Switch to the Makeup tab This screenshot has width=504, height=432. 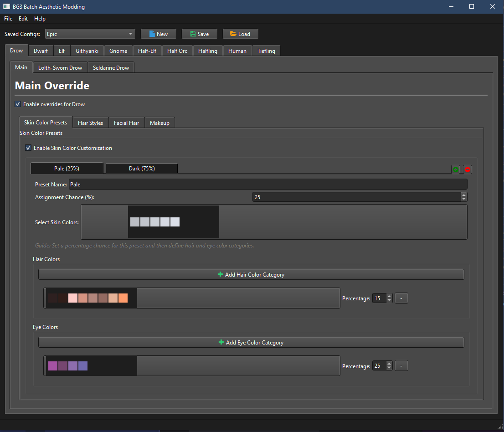pos(159,123)
